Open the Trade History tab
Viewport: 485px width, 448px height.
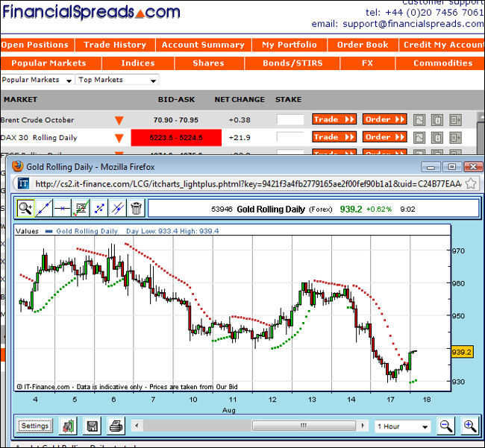(115, 45)
